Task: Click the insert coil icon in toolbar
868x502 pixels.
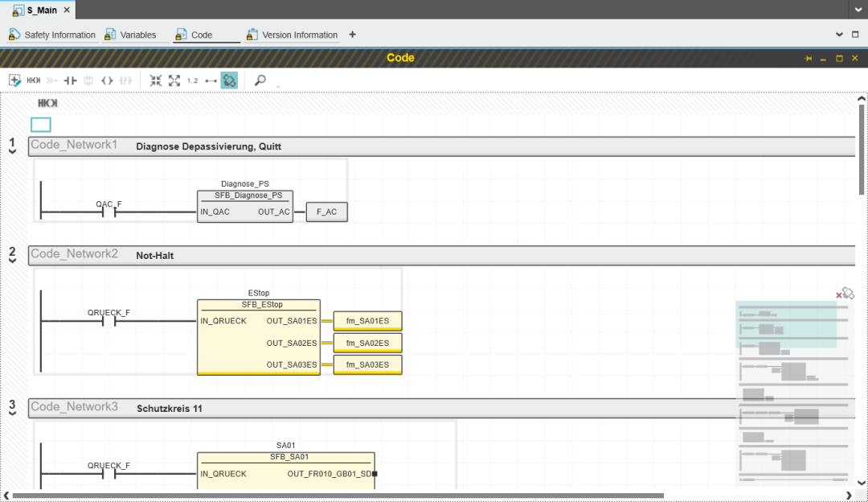Action: pyautogui.click(x=107, y=80)
